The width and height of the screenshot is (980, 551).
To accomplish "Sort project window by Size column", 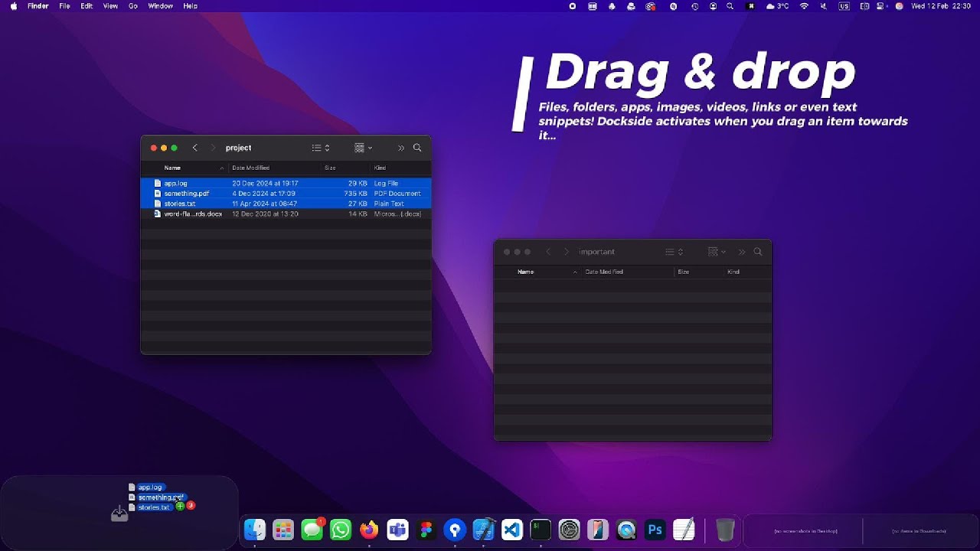I will point(330,168).
